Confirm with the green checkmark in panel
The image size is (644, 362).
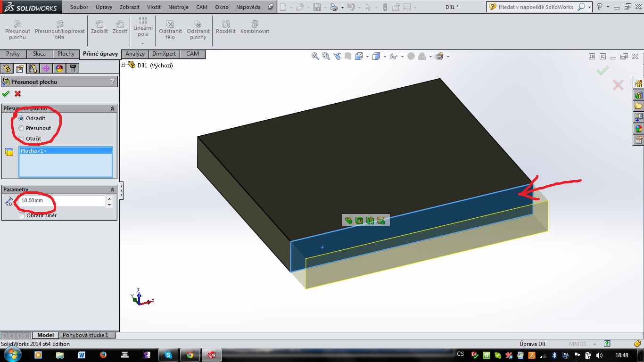[x=6, y=93]
